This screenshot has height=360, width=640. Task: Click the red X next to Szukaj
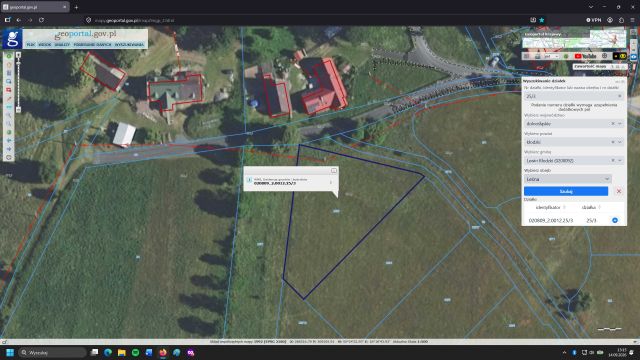click(619, 191)
